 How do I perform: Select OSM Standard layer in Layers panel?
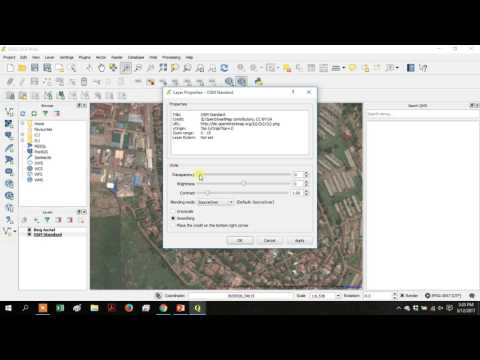tap(48, 235)
